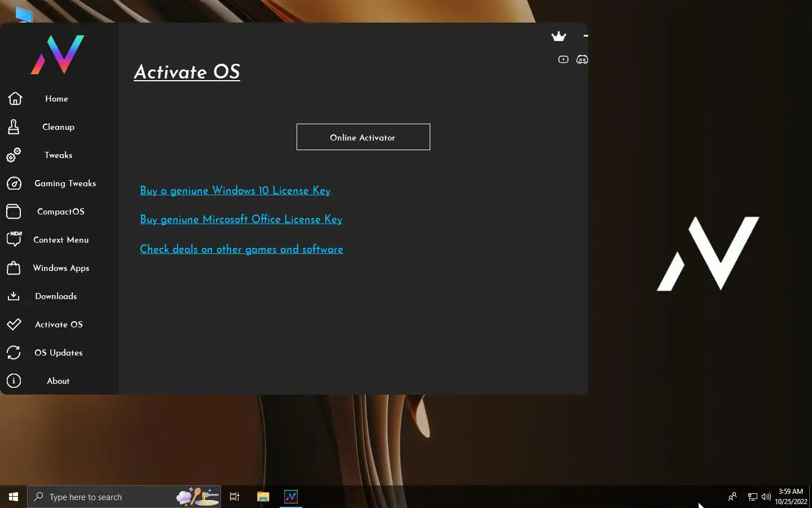Open Task View on the taskbar
The height and width of the screenshot is (508, 812).
[x=235, y=497]
